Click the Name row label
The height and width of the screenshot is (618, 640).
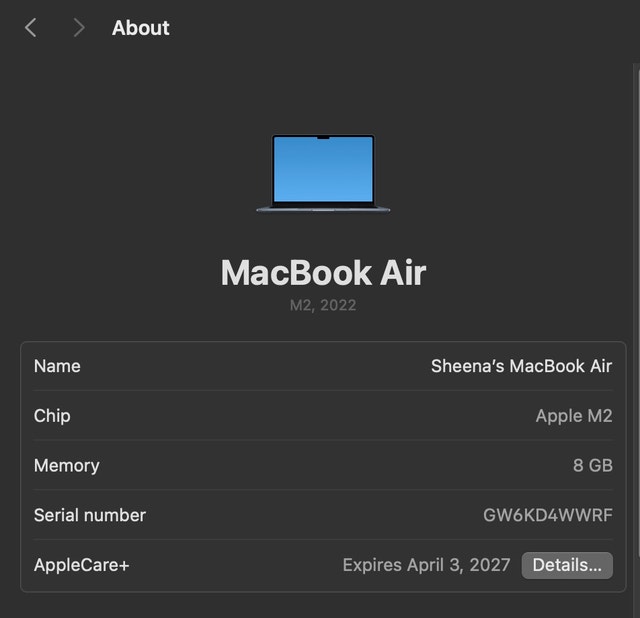click(x=57, y=366)
